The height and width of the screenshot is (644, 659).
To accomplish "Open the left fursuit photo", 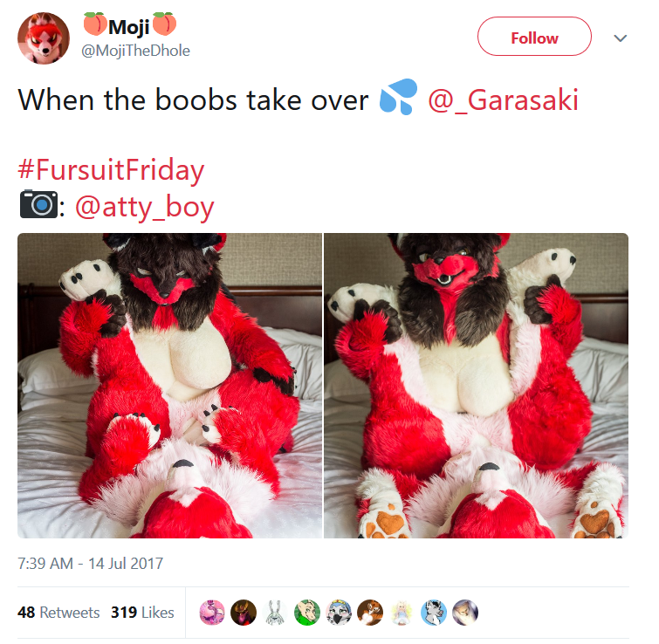I will pyautogui.click(x=170, y=386).
